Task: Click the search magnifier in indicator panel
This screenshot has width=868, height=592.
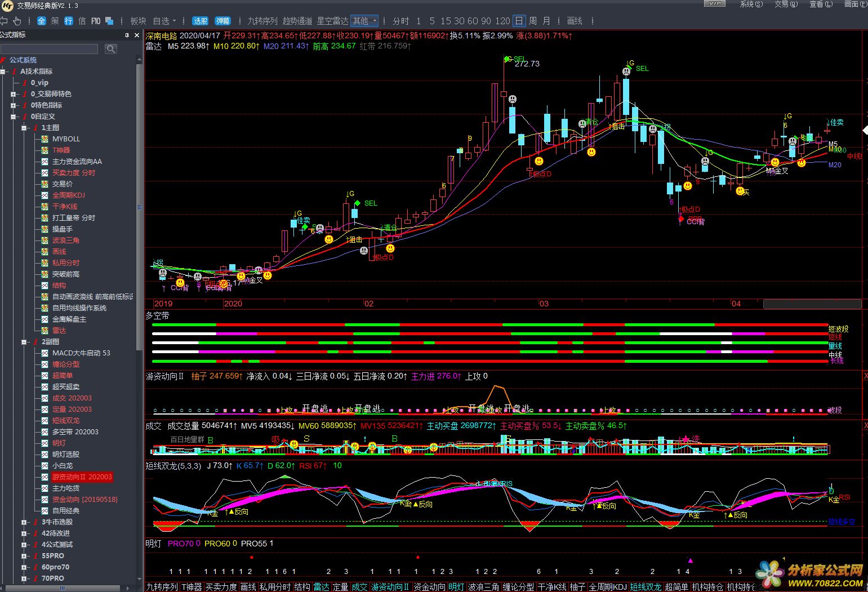Action: click(111, 49)
